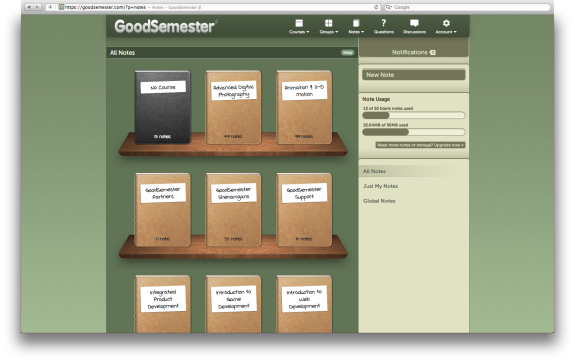
Task: Expand the Courses dropdown arrow
Action: [x=308, y=32]
